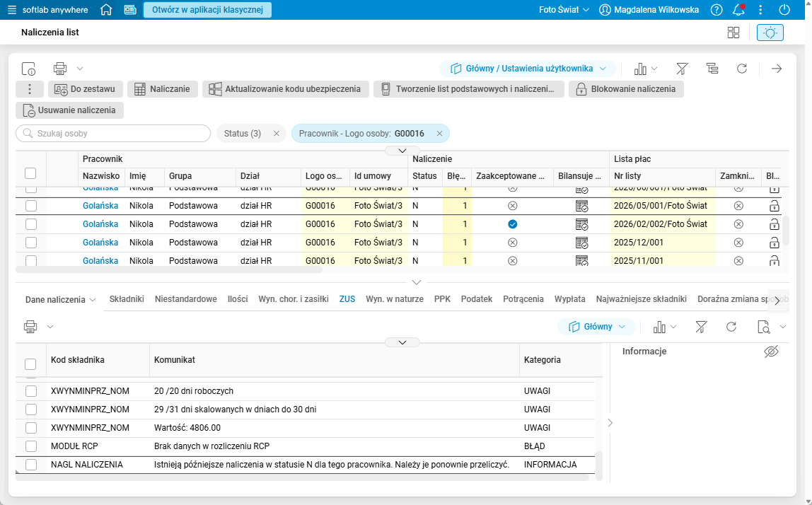Clear filters in the upper grid toolbar
The image size is (812, 505).
pyautogui.click(x=682, y=69)
